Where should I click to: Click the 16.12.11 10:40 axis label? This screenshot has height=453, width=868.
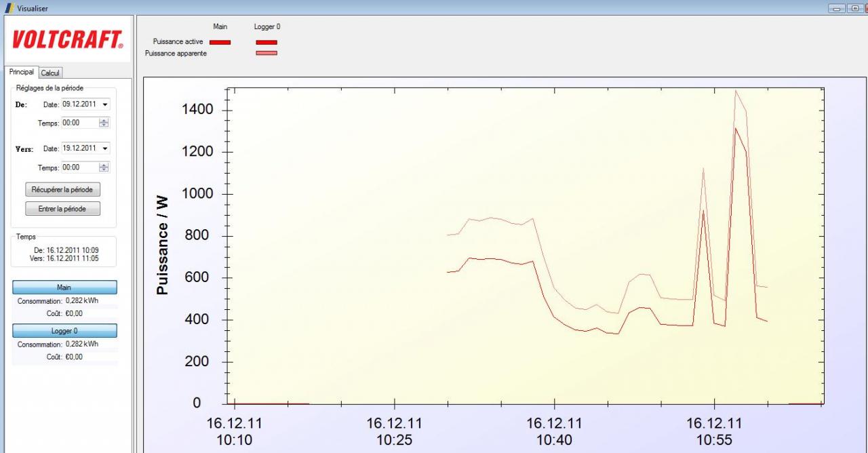coord(554,431)
